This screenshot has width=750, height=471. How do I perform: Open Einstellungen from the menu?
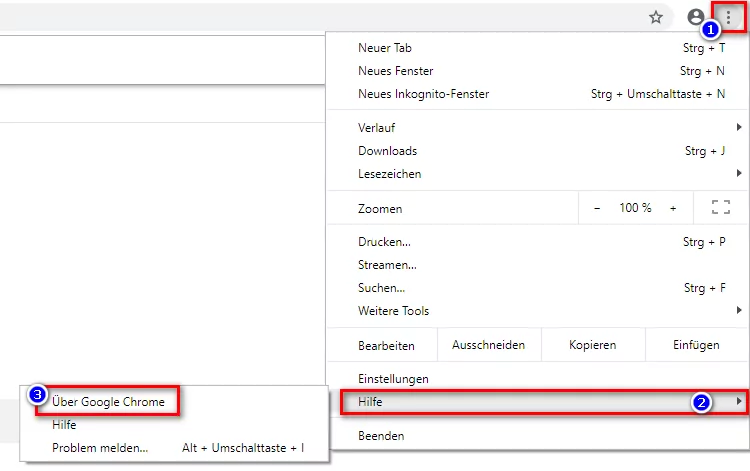[394, 379]
